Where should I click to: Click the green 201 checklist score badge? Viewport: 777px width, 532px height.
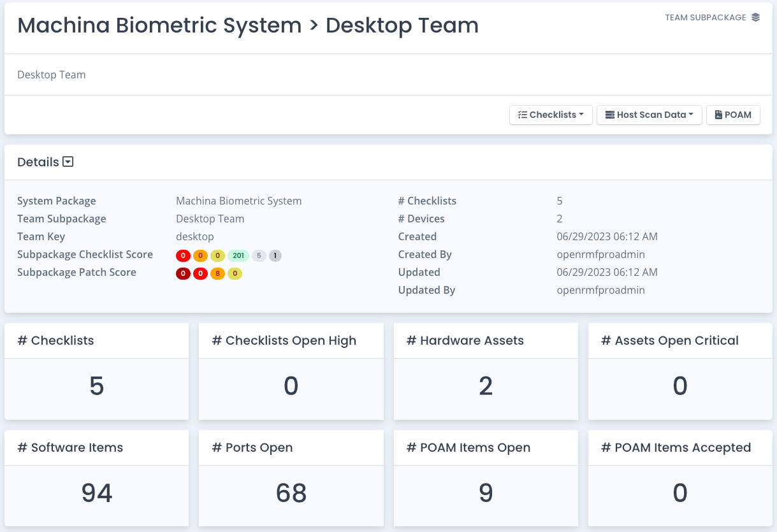[238, 256]
